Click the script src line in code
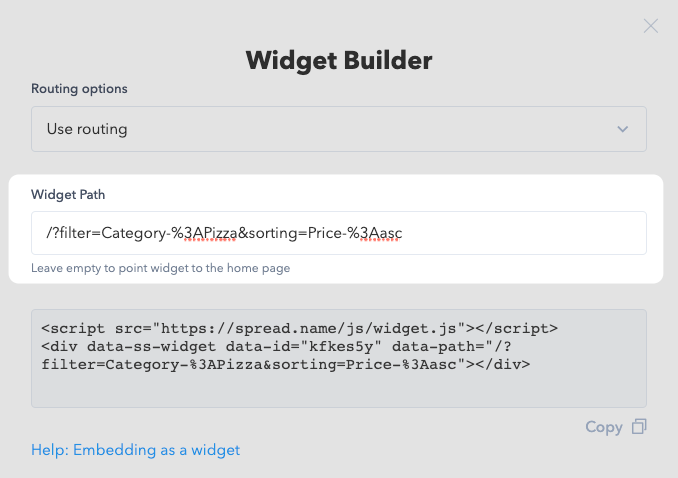The height and width of the screenshot is (478, 678). 299,329
